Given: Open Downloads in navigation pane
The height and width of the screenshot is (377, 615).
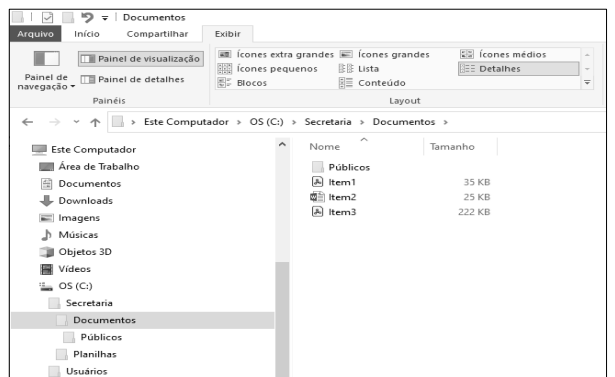Looking at the screenshot, I should pyautogui.click(x=76, y=200).
